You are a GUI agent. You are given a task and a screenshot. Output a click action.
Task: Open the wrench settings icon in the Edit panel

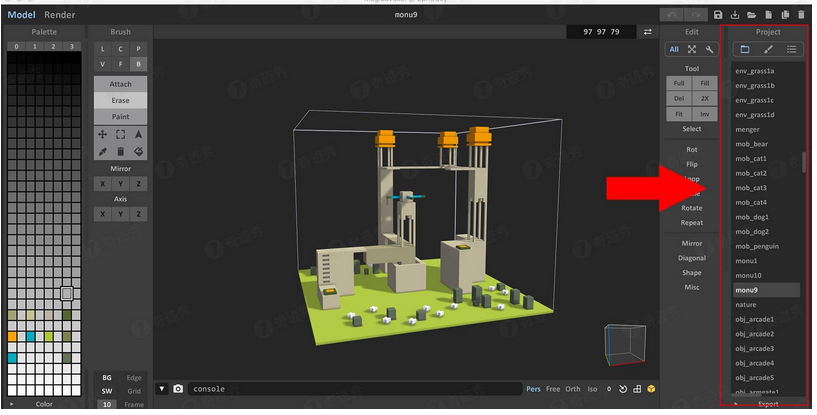[x=709, y=49]
